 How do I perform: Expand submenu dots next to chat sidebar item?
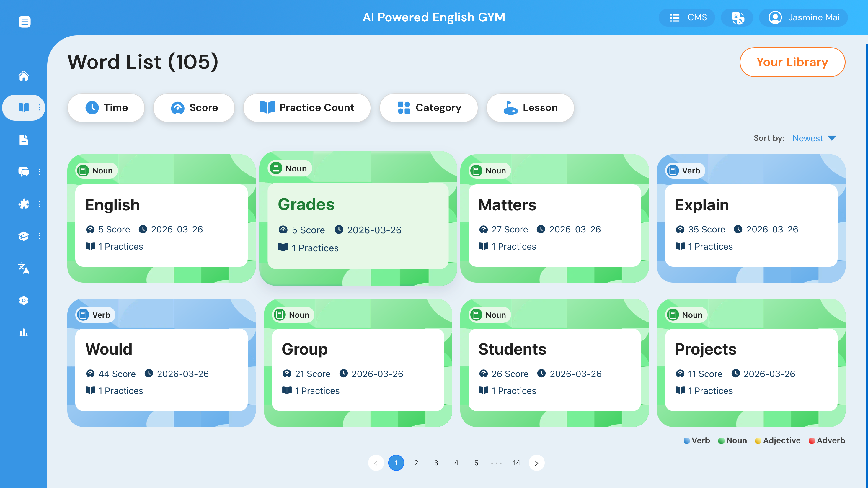pyautogui.click(x=40, y=172)
